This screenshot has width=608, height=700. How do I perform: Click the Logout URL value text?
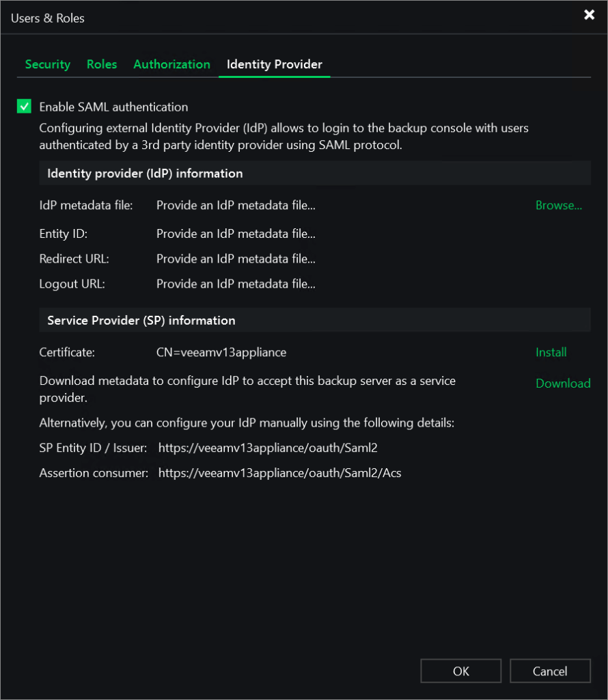pos(236,284)
